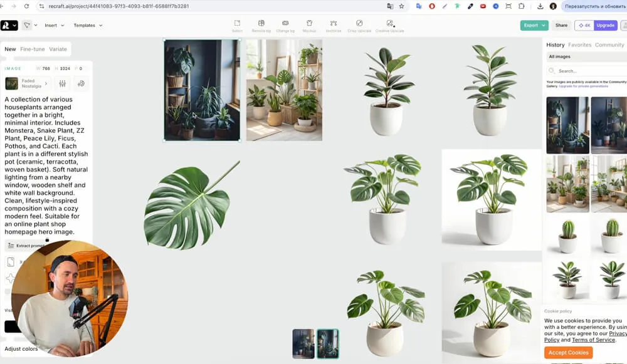The image size is (627, 364).
Task: Switch to the Variate tab
Action: (58, 49)
